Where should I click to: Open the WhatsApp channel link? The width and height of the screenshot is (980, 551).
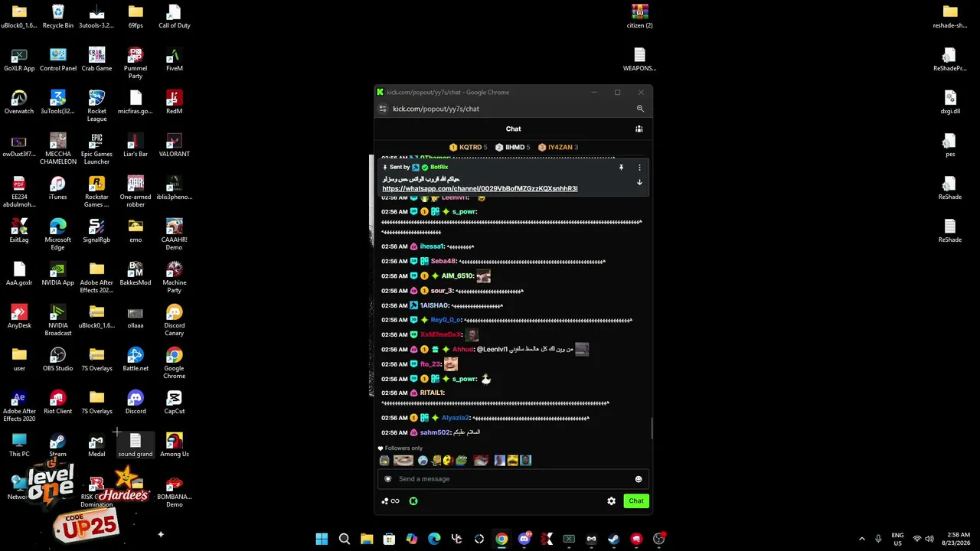coord(480,188)
